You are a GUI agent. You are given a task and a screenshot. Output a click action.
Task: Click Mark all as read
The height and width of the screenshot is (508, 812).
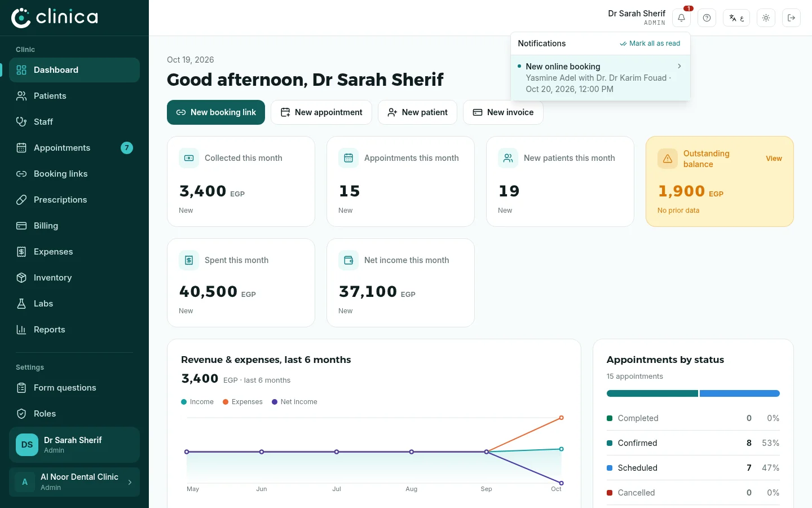[x=650, y=43]
